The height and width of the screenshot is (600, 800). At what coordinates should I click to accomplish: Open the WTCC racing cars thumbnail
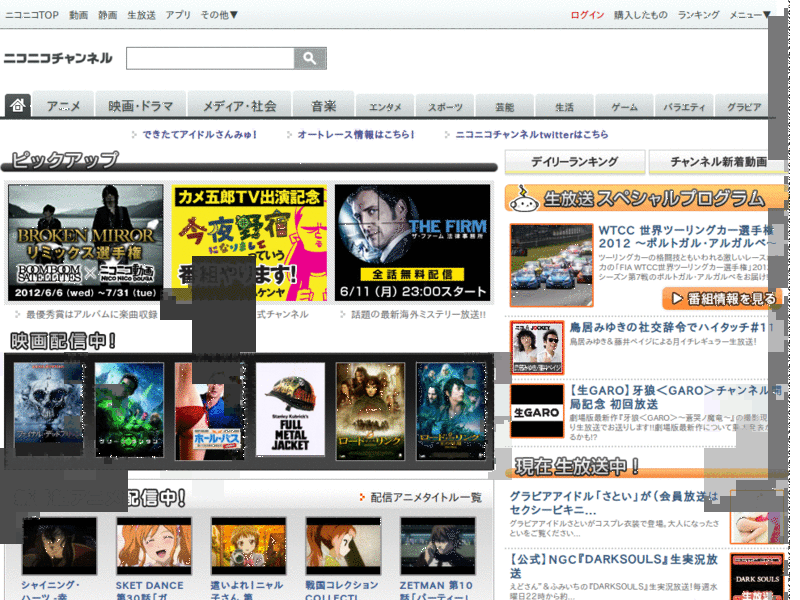click(x=552, y=265)
